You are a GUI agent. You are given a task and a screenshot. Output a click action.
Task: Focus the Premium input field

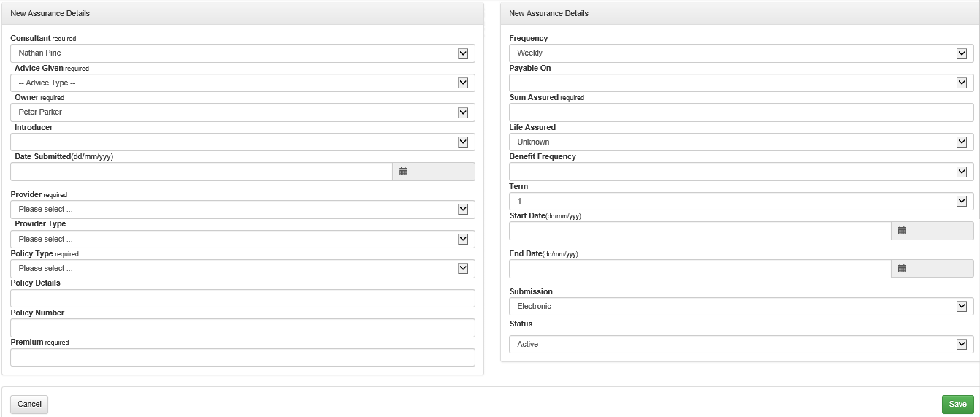point(242,358)
